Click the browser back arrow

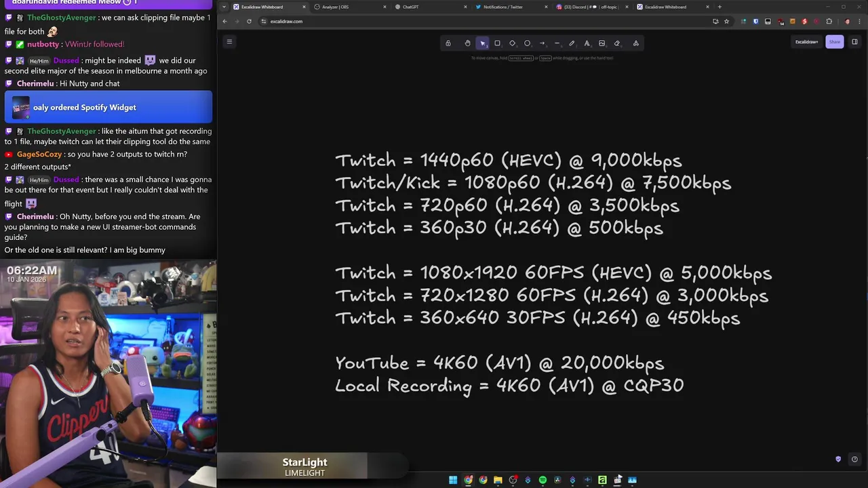[x=224, y=21]
